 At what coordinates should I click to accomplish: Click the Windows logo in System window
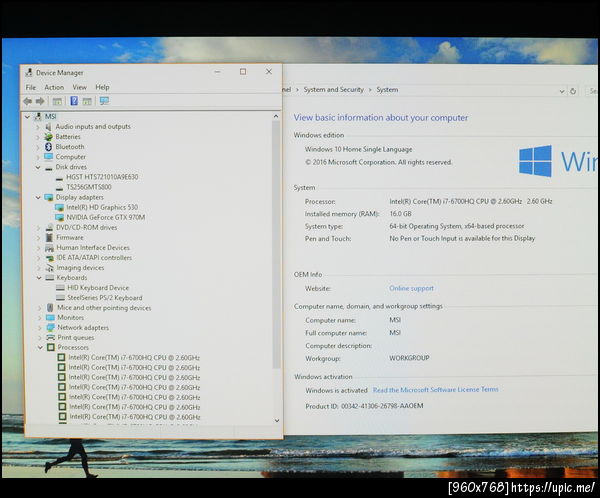535,161
